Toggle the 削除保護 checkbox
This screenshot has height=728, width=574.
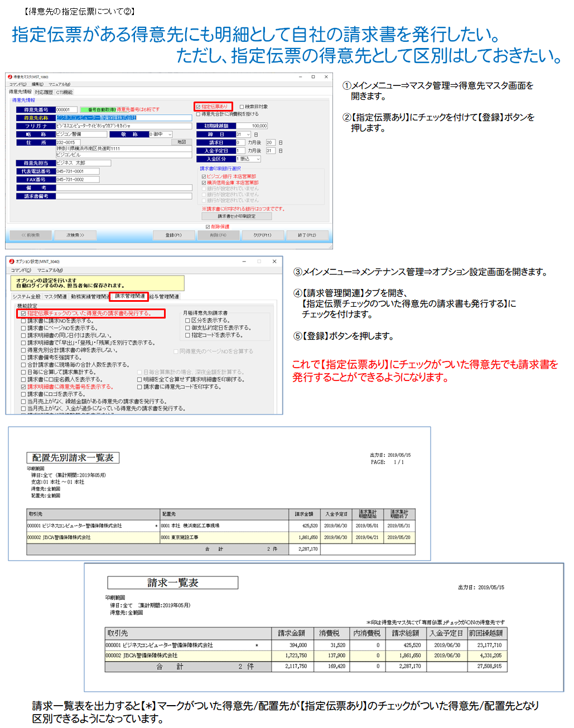(208, 226)
